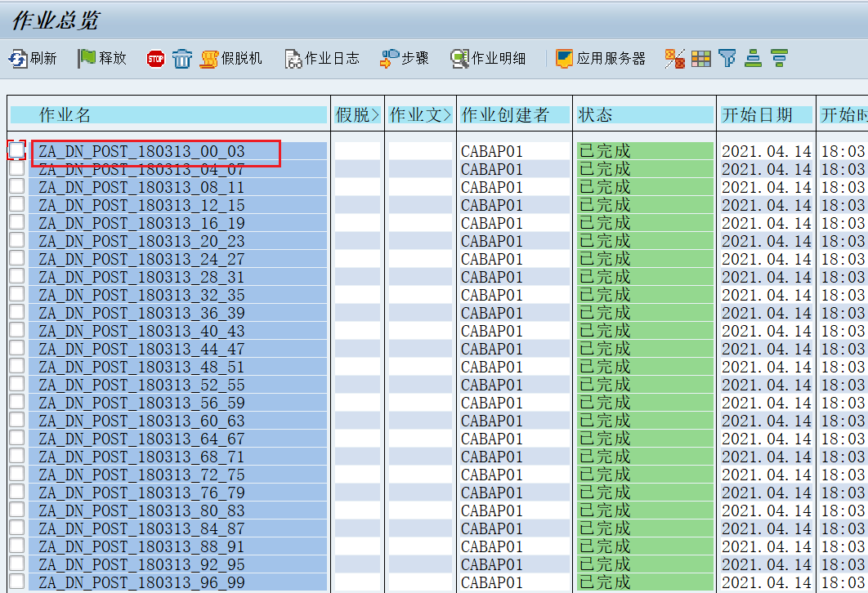Click the multicolored grid layout icon
The height and width of the screenshot is (593, 868).
pos(700,58)
